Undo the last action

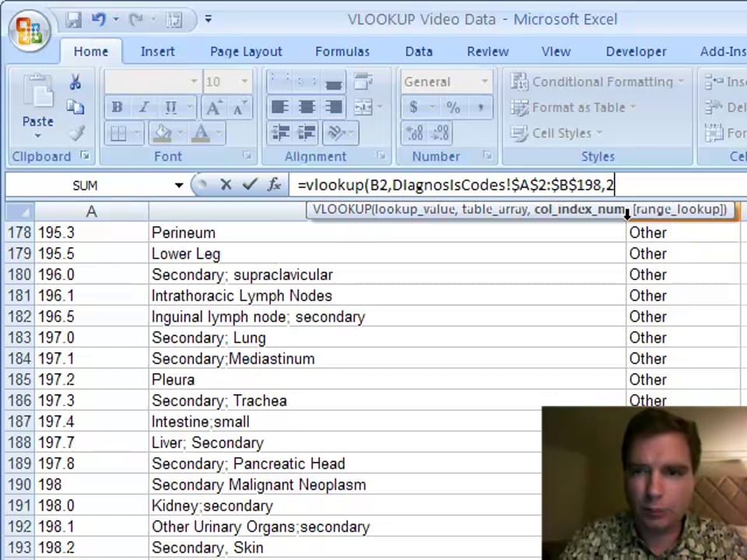click(99, 19)
